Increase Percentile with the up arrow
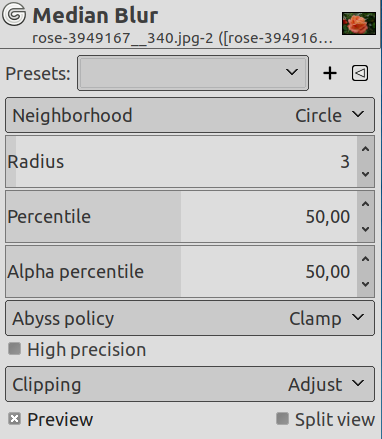 click(365, 204)
